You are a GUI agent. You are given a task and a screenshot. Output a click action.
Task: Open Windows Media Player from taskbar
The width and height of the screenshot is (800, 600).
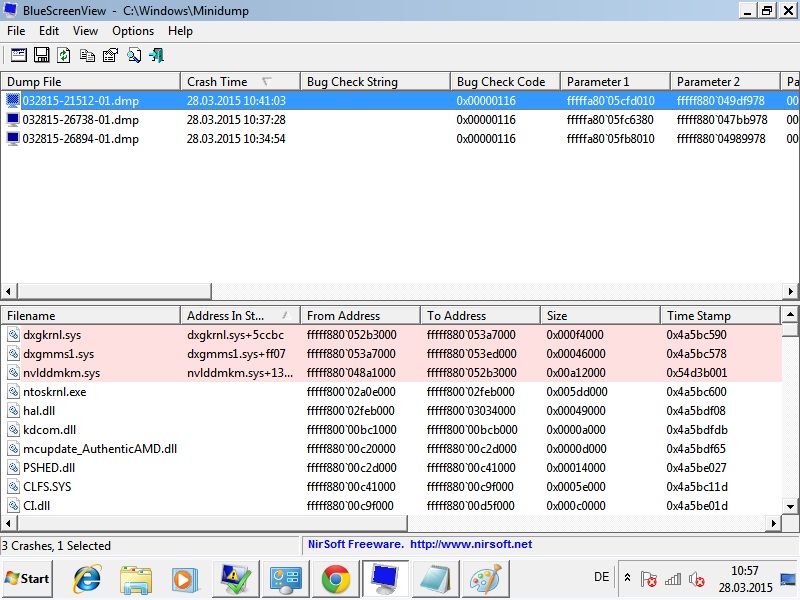(x=184, y=579)
